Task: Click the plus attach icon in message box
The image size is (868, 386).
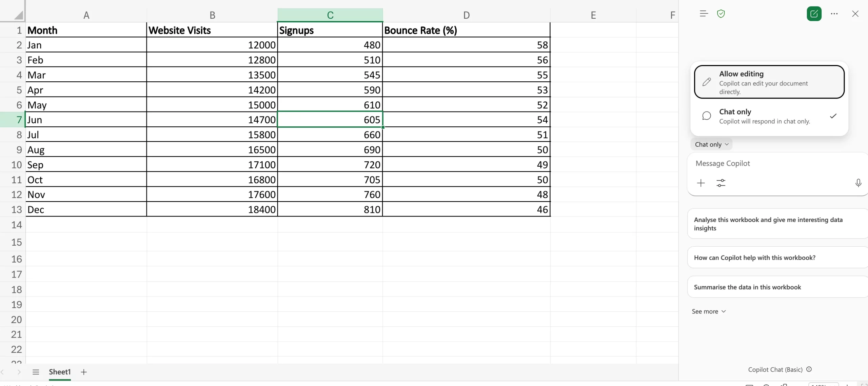Action: [x=701, y=183]
